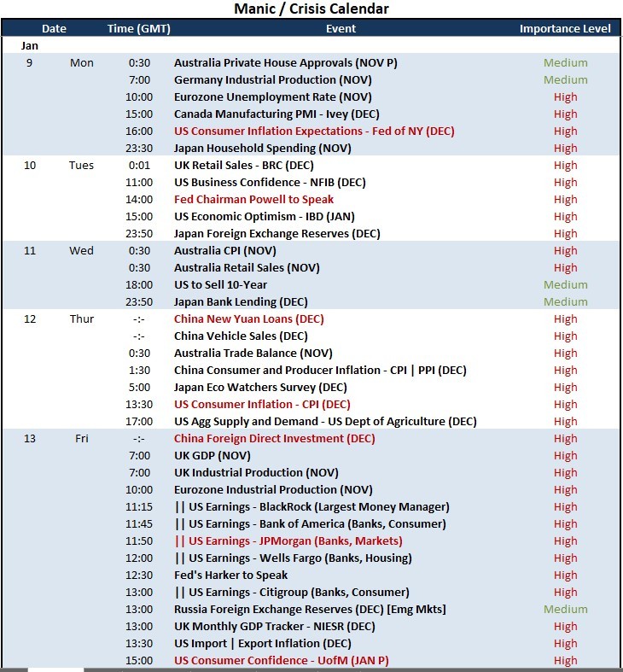The width and height of the screenshot is (623, 672).
Task: Click the Mon day label
Action: pyautogui.click(x=81, y=63)
